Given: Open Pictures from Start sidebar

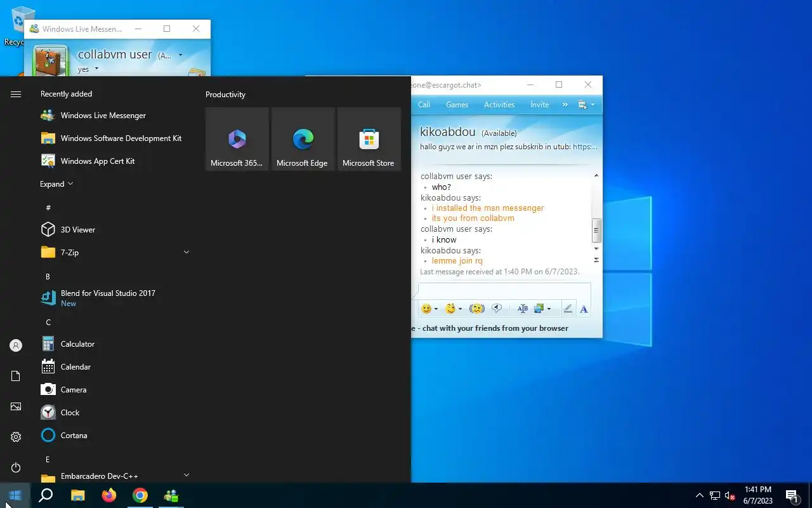Looking at the screenshot, I should (x=16, y=406).
